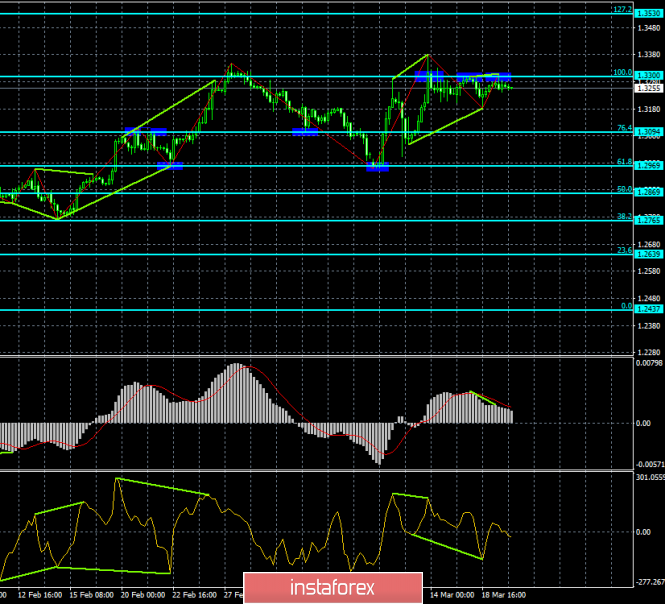Click the oscillator scale bottom value -277.267
This screenshot has width=665, height=604.
click(650, 582)
